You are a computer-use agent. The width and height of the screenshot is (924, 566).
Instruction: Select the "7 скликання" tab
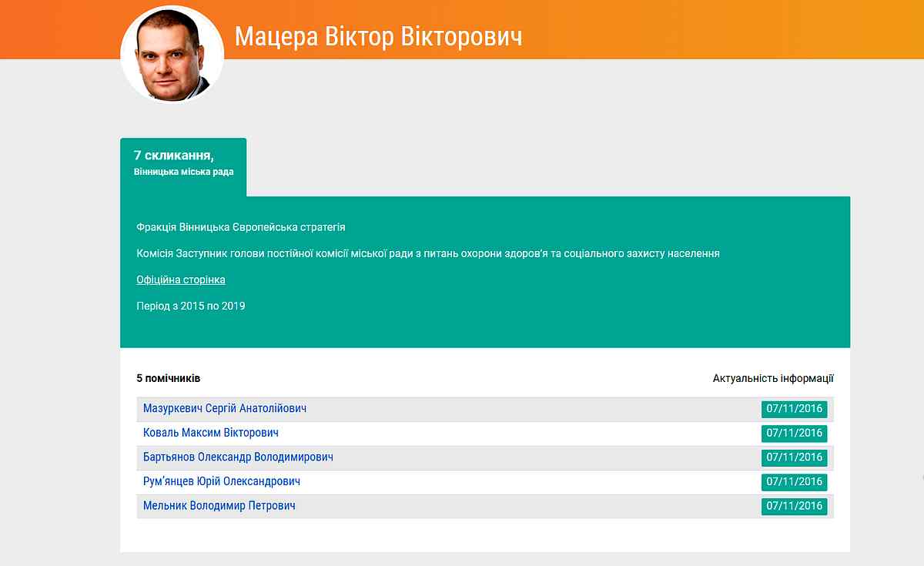(x=173, y=156)
